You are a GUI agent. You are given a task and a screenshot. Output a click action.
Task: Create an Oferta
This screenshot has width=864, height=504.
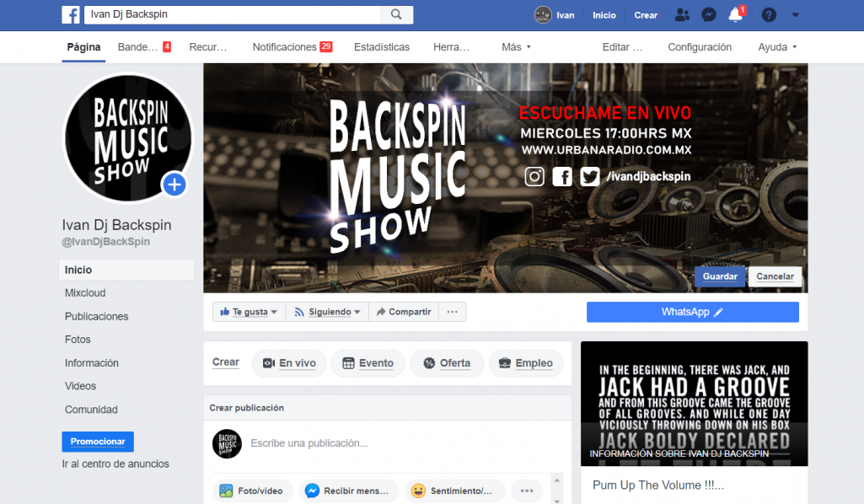447,363
